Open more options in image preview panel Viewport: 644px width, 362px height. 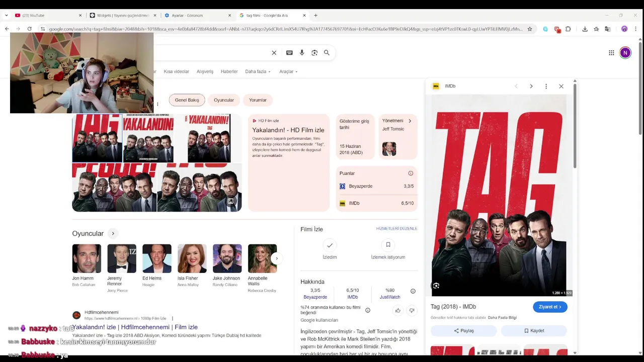click(x=546, y=86)
